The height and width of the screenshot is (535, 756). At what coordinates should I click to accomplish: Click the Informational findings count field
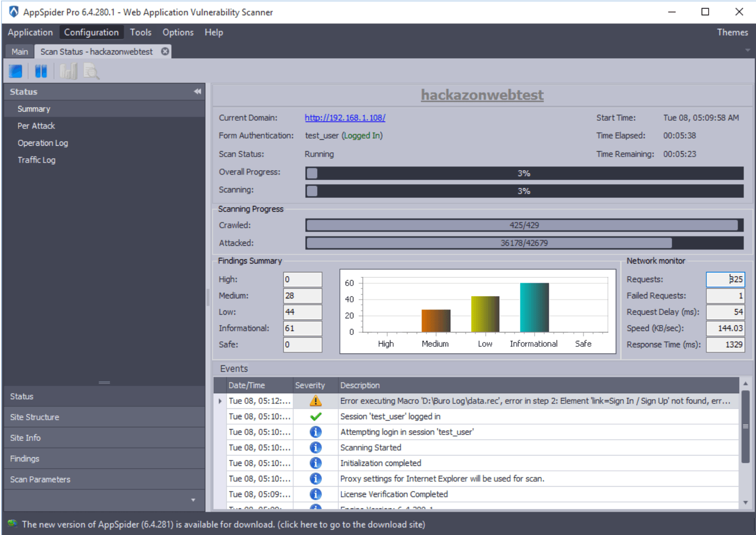[302, 328]
